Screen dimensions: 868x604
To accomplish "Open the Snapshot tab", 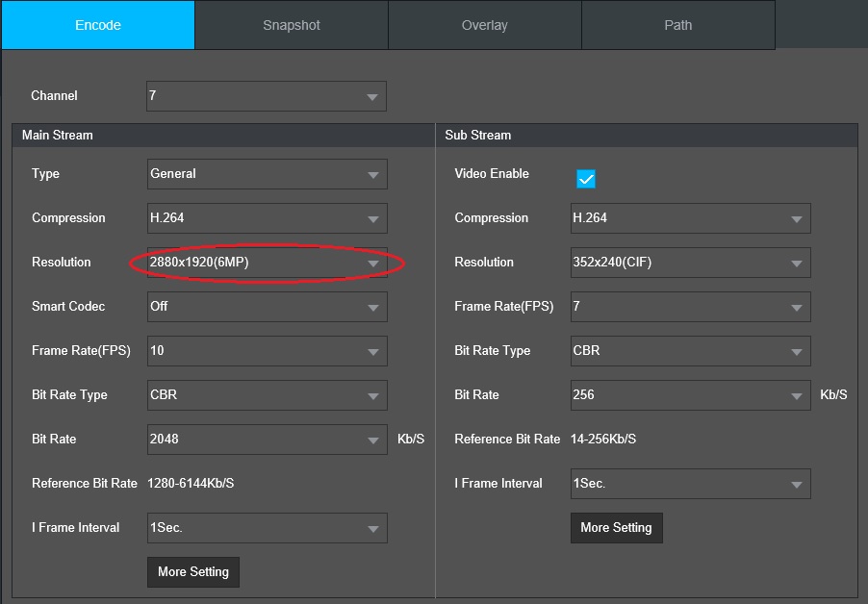I will [x=292, y=25].
